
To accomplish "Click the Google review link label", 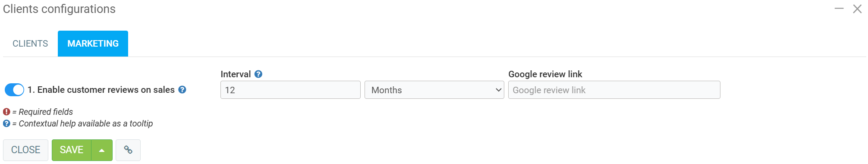I will tap(545, 74).
